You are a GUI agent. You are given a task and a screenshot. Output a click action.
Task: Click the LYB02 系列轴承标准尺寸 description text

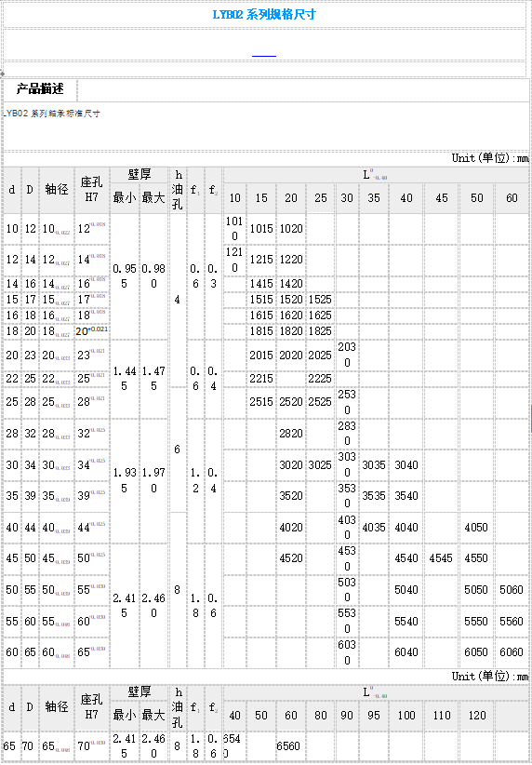pos(52,114)
